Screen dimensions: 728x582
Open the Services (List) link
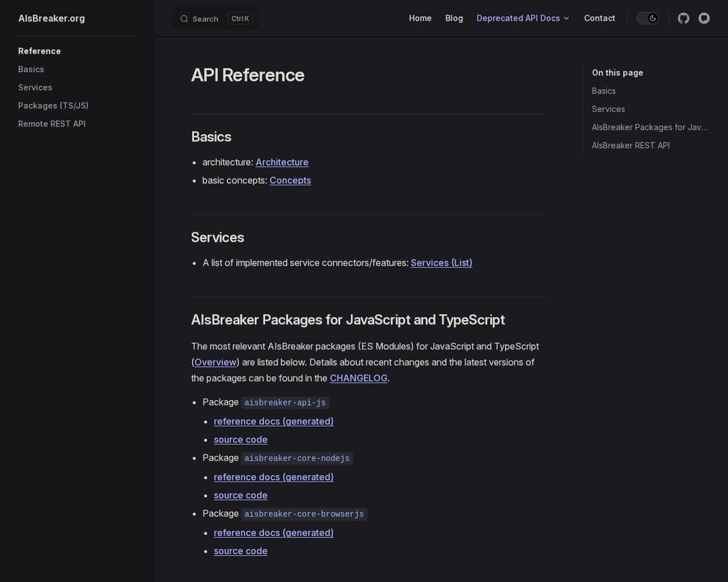(x=441, y=263)
